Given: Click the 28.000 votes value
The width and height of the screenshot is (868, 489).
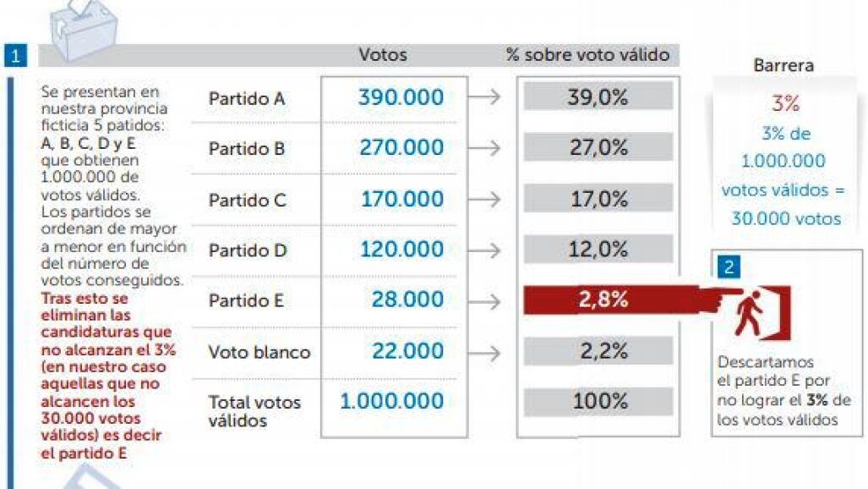Looking at the screenshot, I should click(407, 300).
